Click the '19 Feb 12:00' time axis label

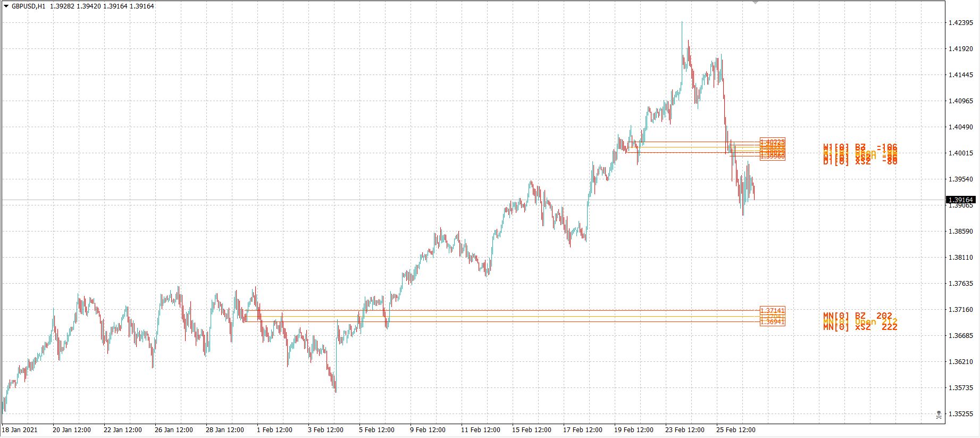point(633,430)
